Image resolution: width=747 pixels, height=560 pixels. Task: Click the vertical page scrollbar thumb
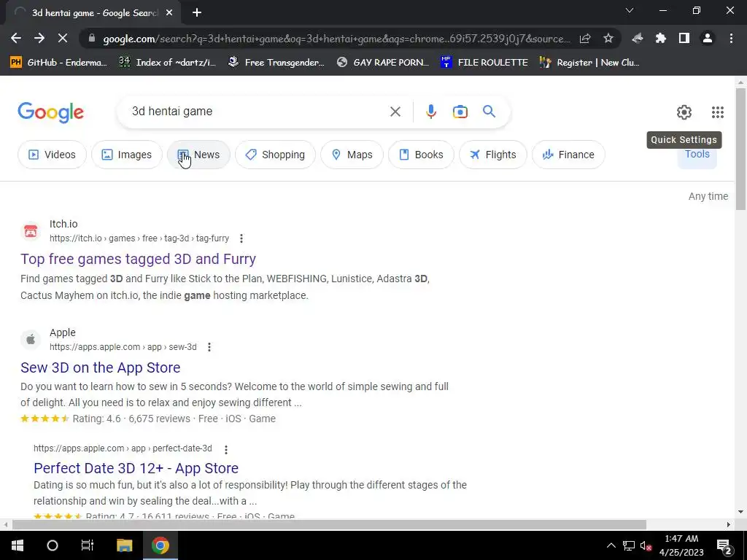pos(741,149)
